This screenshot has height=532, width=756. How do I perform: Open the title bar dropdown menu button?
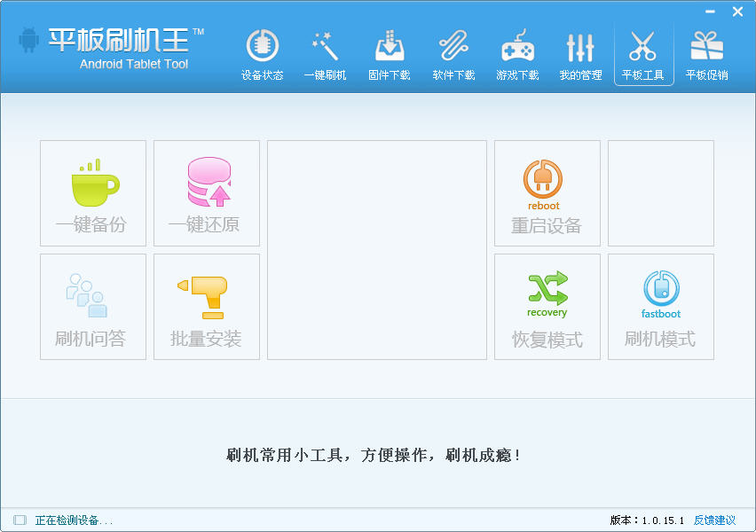click(710, 12)
